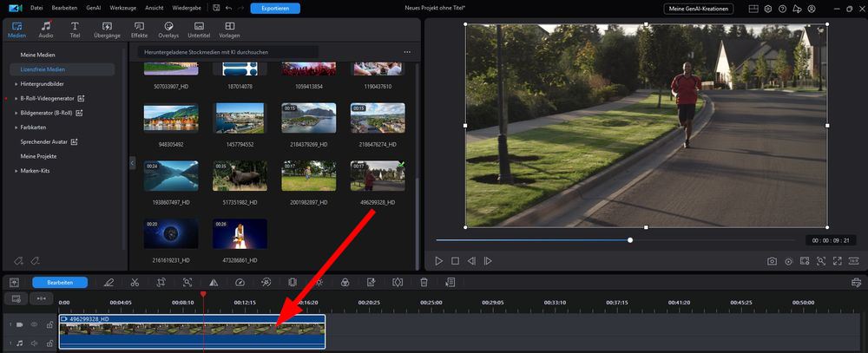Select the split scissors tool
868x353 pixels.
point(135,282)
